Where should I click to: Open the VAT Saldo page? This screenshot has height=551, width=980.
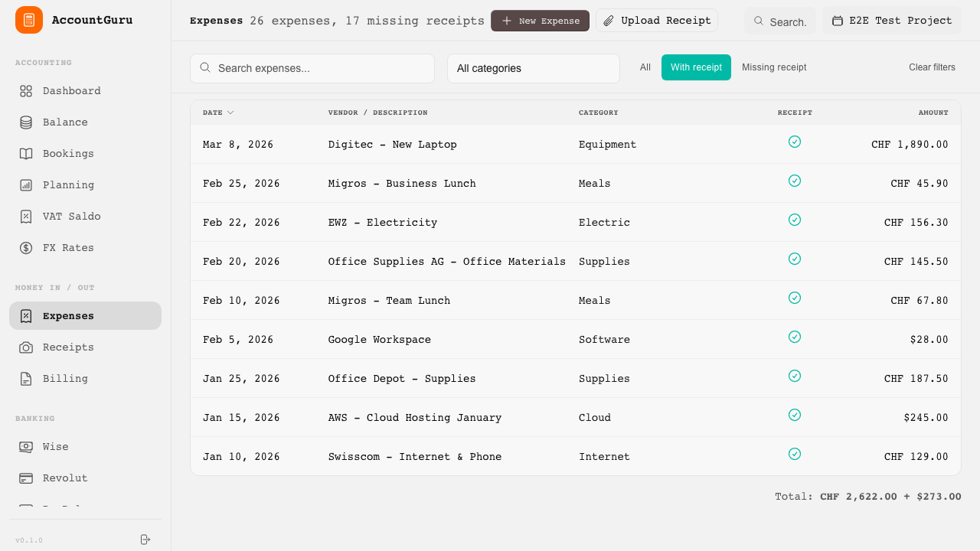[x=71, y=217]
